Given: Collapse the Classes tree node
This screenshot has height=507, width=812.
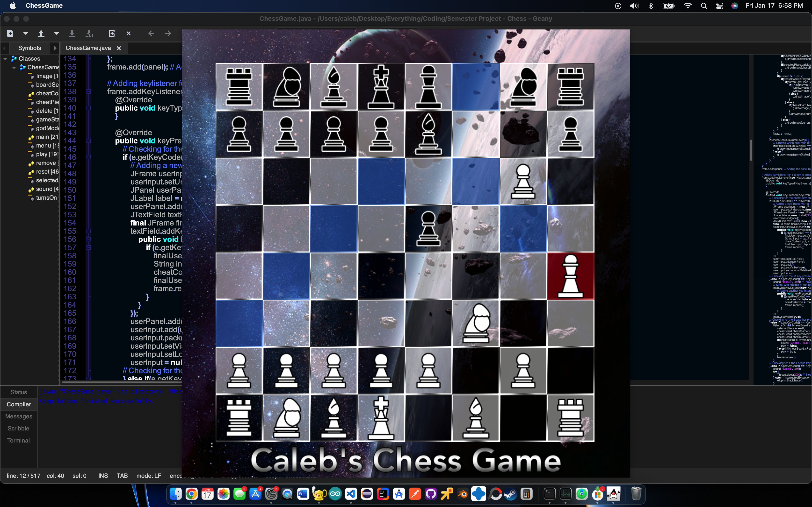Looking at the screenshot, I should [5, 59].
